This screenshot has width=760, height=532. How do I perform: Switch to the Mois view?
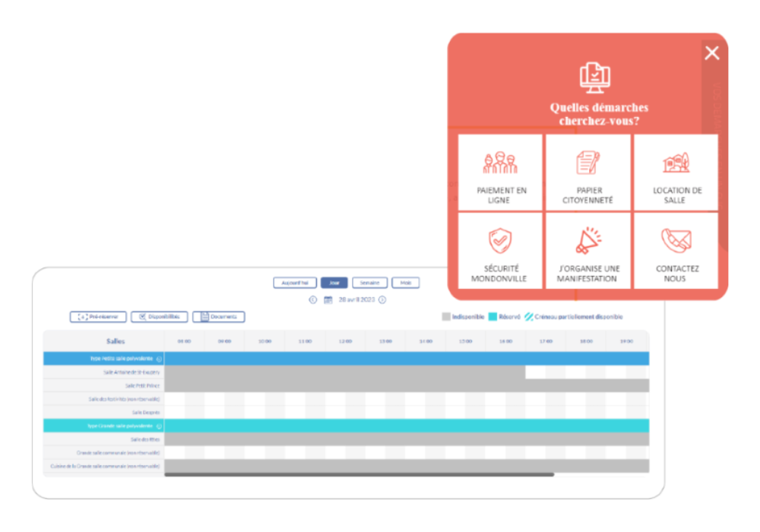click(406, 283)
